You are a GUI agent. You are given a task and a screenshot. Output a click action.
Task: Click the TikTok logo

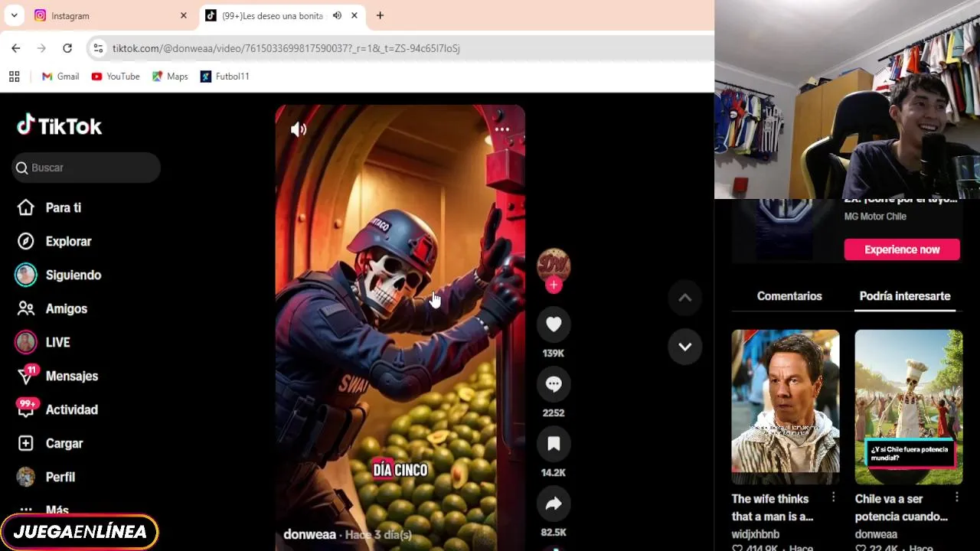(60, 126)
